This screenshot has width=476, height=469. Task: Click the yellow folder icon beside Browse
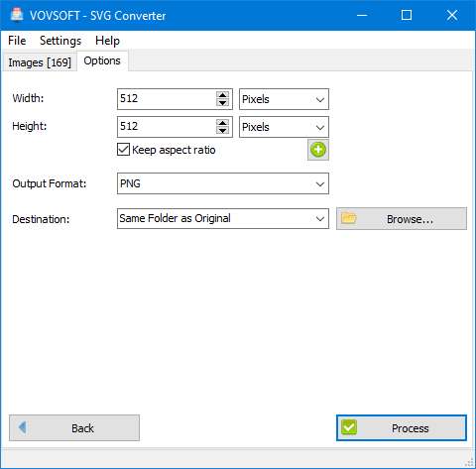coord(349,218)
